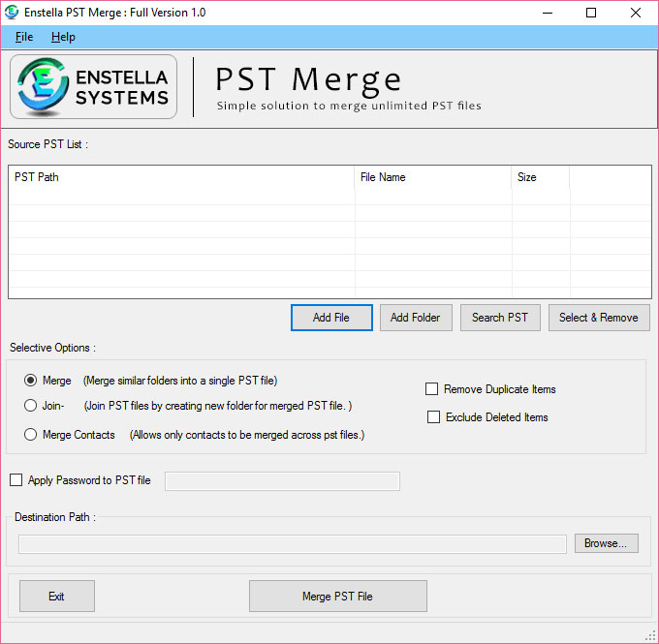Open the Help menu
Viewport: 659px width, 644px height.
(x=63, y=37)
